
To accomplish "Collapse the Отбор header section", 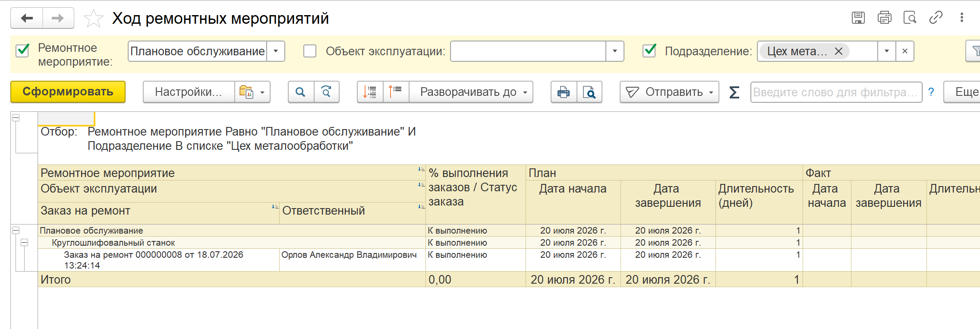I will point(16,117).
